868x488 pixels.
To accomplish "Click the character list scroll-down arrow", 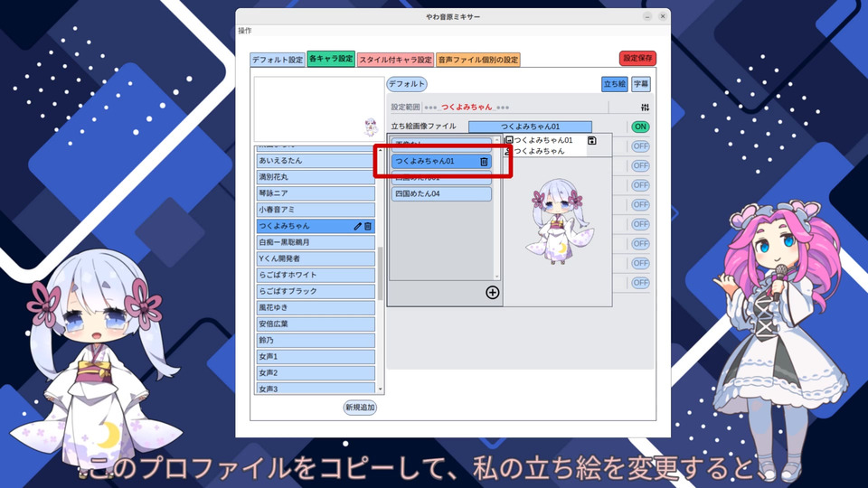I will click(x=381, y=389).
